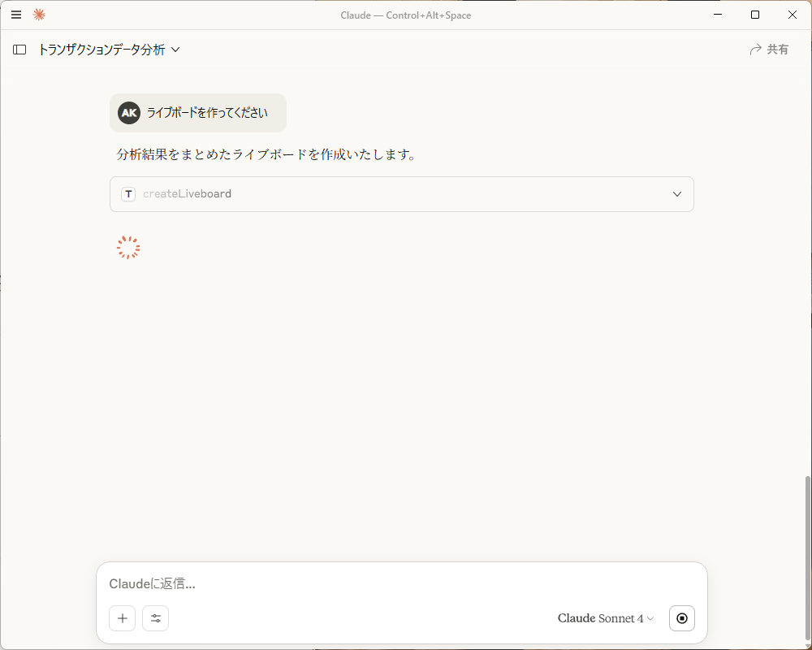Screen dimensions: 812x650
Task: Open the Claude Sonnet 4 model selector
Action: pos(606,618)
